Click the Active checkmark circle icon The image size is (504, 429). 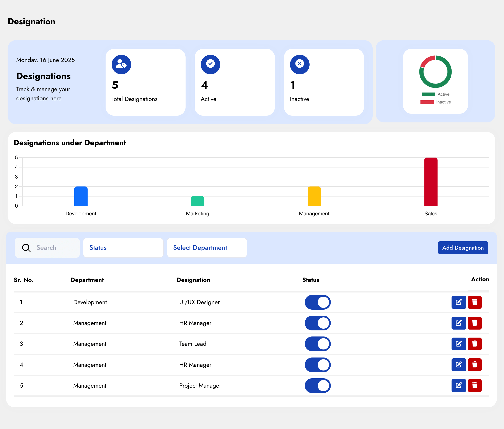tap(210, 64)
